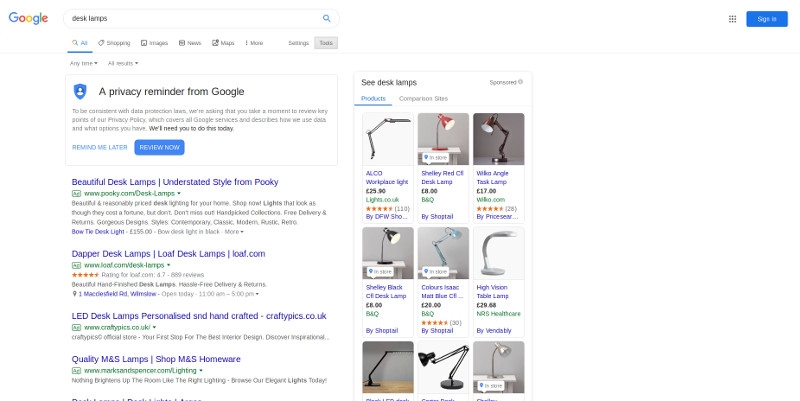Click REVIEW NOW button
This screenshot has height=401, width=800.
(x=159, y=147)
